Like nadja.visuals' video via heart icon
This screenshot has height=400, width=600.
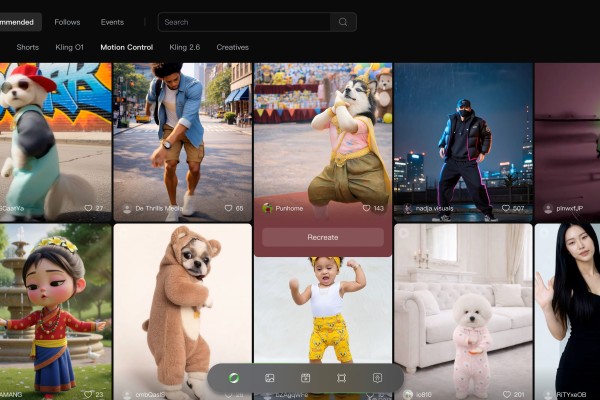(505, 208)
